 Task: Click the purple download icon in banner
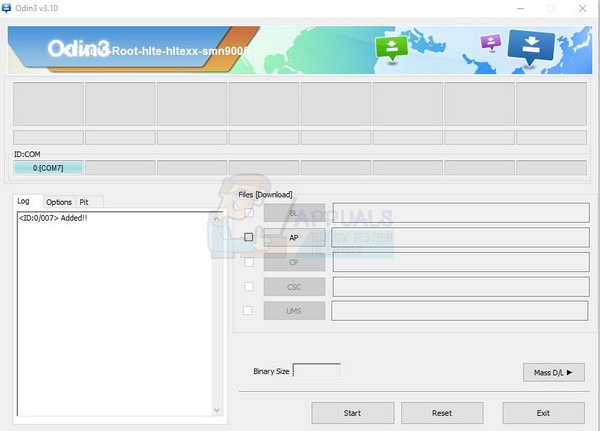pos(491,42)
